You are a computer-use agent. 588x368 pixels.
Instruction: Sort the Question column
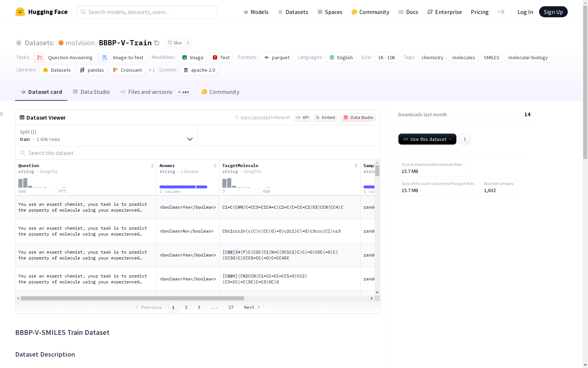click(152, 166)
